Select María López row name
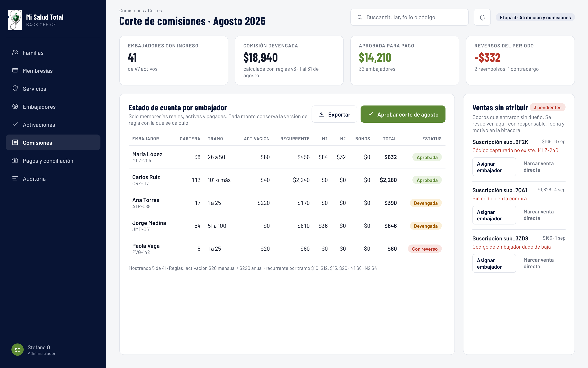This screenshot has height=368, width=588. [x=147, y=154]
